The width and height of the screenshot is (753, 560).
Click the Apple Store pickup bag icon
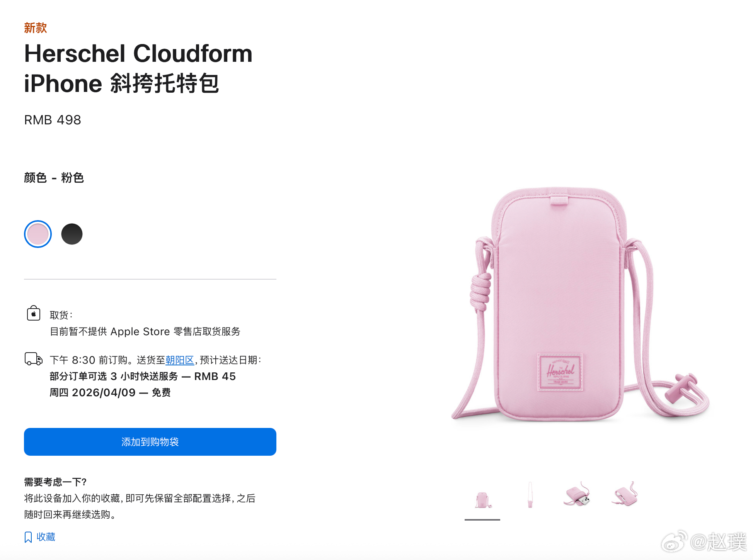[34, 313]
